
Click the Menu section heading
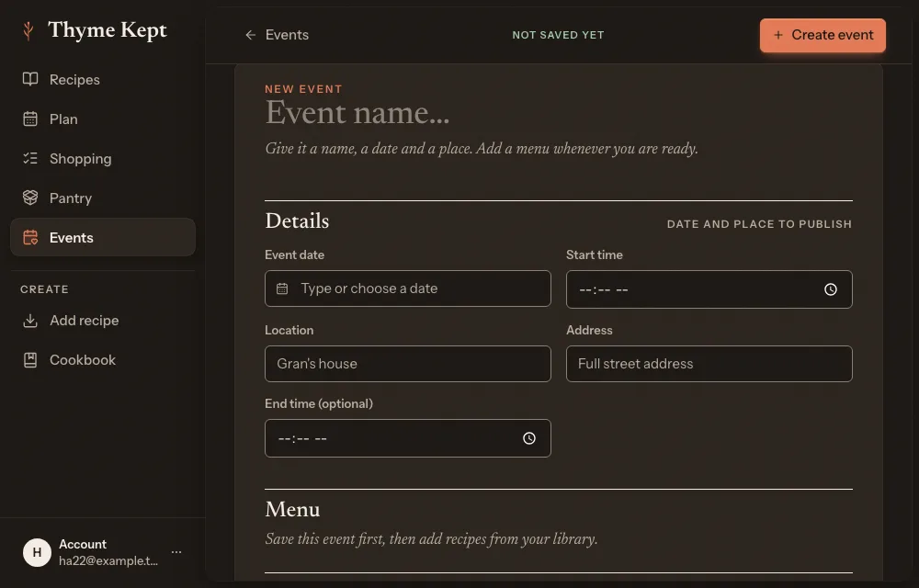click(x=292, y=509)
